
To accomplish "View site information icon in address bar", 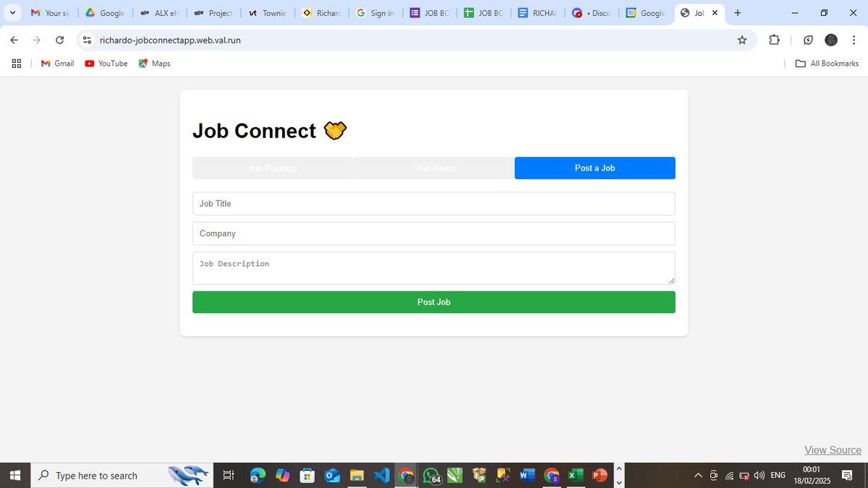I will (x=88, y=40).
